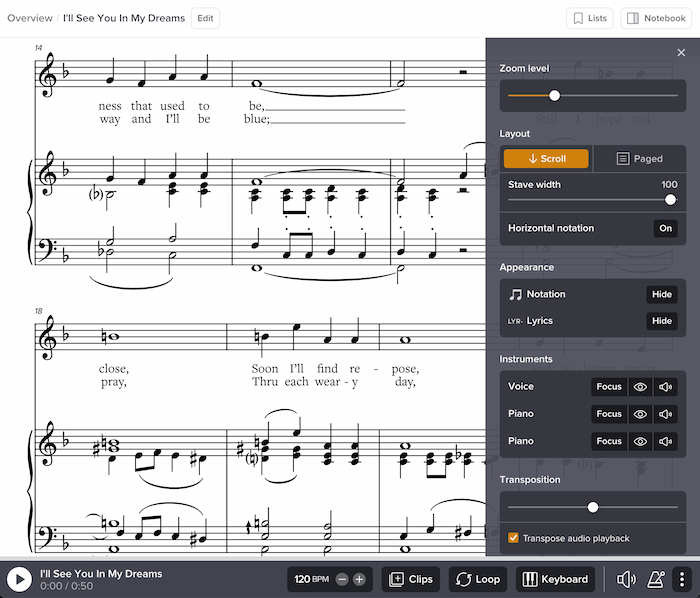Viewport: 700px width, 598px height.
Task: Toggle second Piano visibility eye icon
Action: tap(640, 441)
